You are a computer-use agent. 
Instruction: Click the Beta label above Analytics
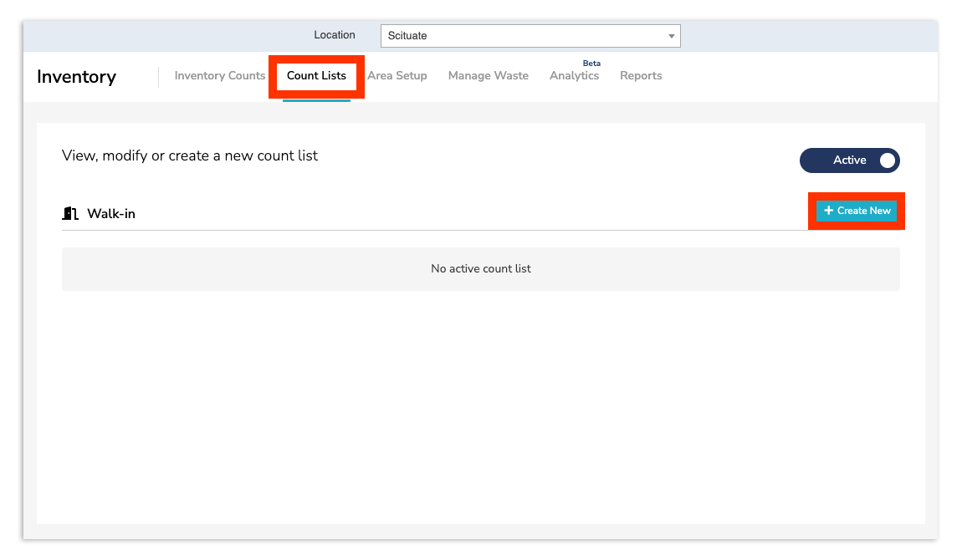(x=591, y=63)
